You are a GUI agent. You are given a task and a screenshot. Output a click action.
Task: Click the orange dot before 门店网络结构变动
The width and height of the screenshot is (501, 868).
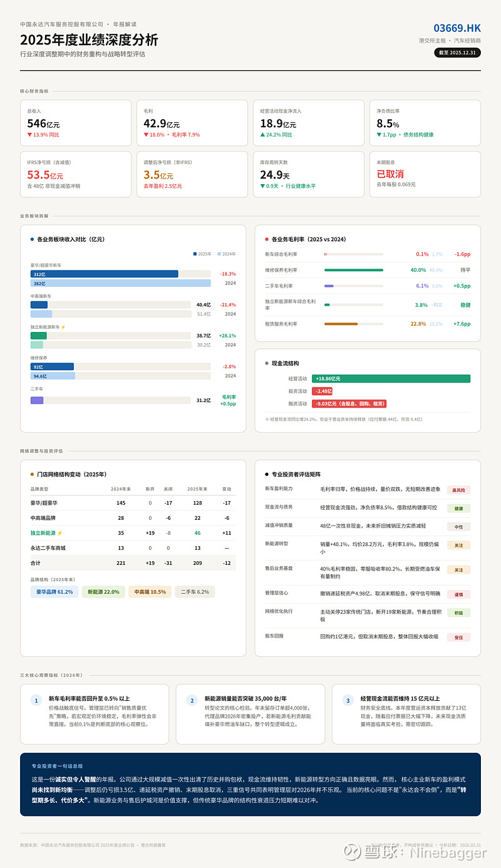coord(32,474)
